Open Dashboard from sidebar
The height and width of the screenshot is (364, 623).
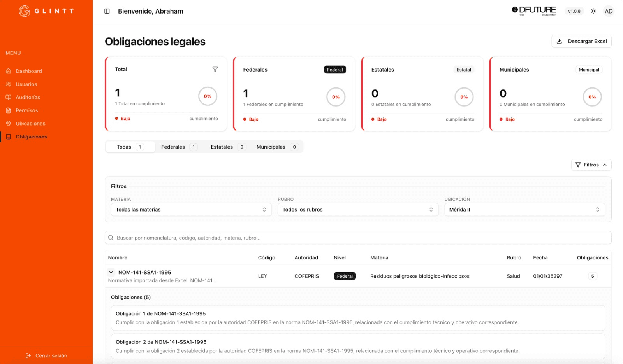coord(28,71)
